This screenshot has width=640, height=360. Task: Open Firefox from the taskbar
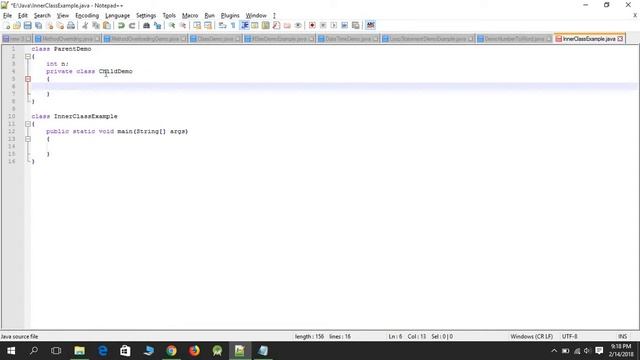tap(194, 351)
